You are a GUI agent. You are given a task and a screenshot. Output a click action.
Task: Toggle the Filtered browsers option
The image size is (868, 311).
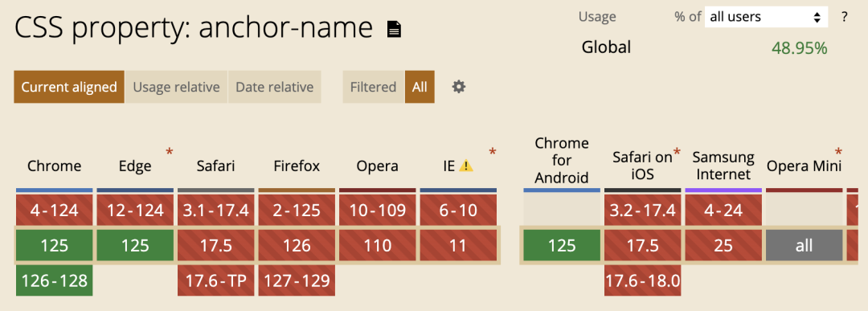click(x=374, y=87)
